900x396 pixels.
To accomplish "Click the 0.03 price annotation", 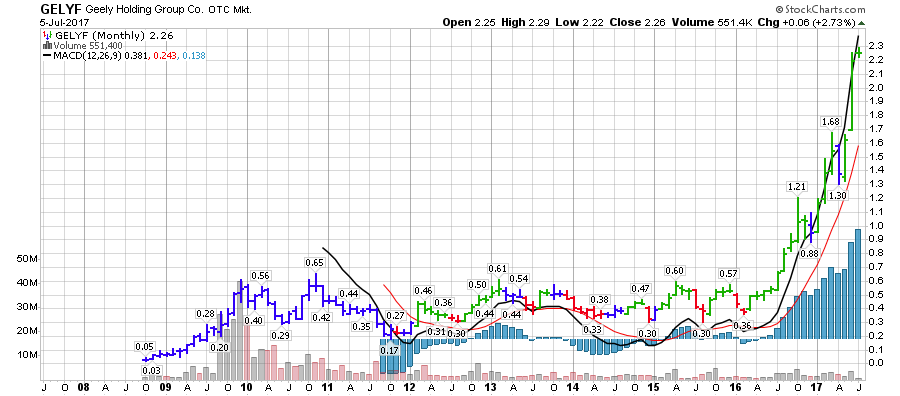I will click(x=151, y=372).
